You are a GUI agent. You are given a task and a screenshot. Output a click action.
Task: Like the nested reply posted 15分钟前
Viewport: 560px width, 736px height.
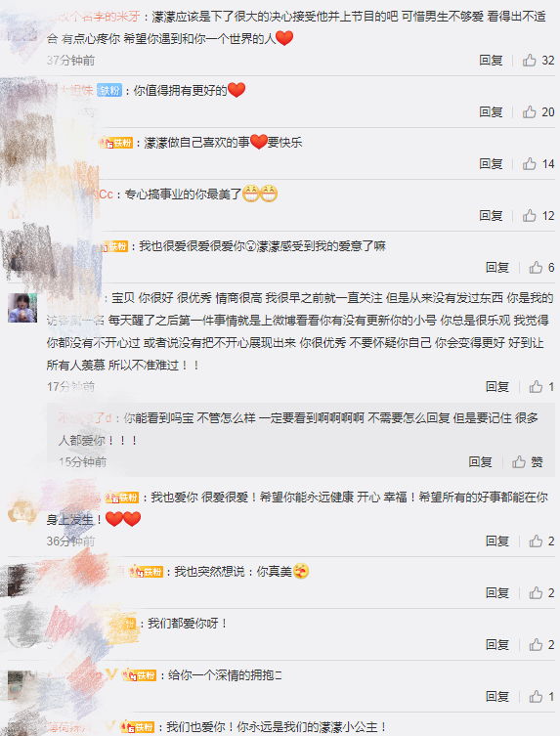527,462
